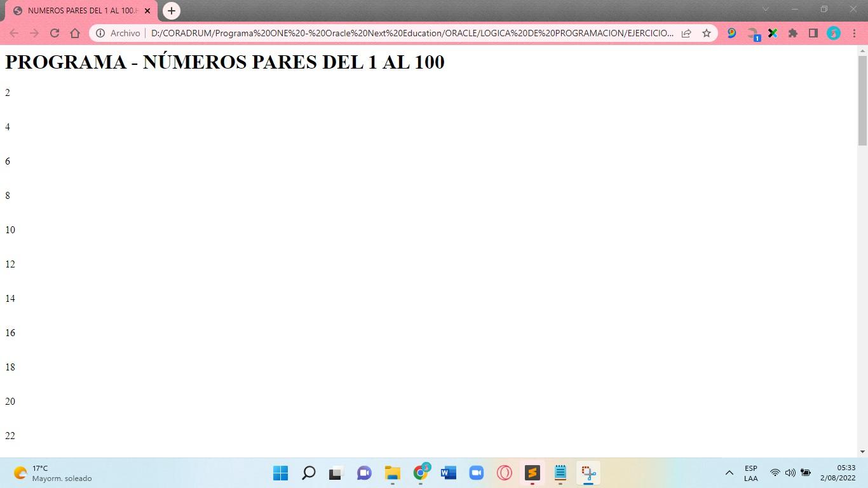Click the share icon in the address bar
The image size is (868, 488).
(686, 32)
